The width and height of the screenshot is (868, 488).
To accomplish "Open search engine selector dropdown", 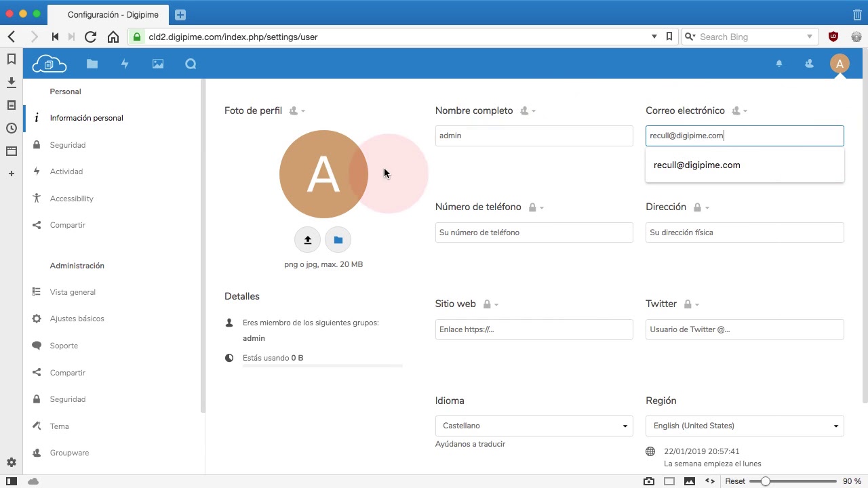I will coord(690,37).
